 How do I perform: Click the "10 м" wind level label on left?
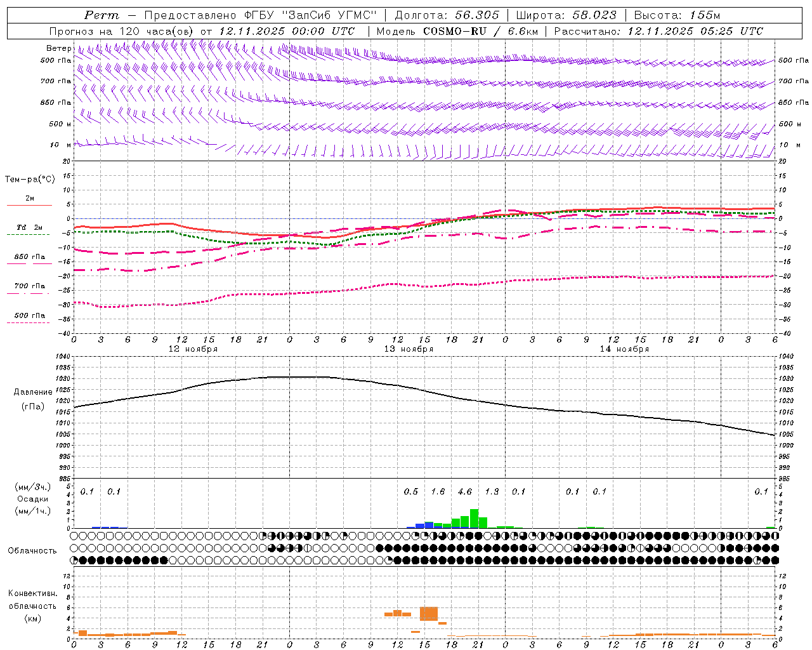click(61, 145)
